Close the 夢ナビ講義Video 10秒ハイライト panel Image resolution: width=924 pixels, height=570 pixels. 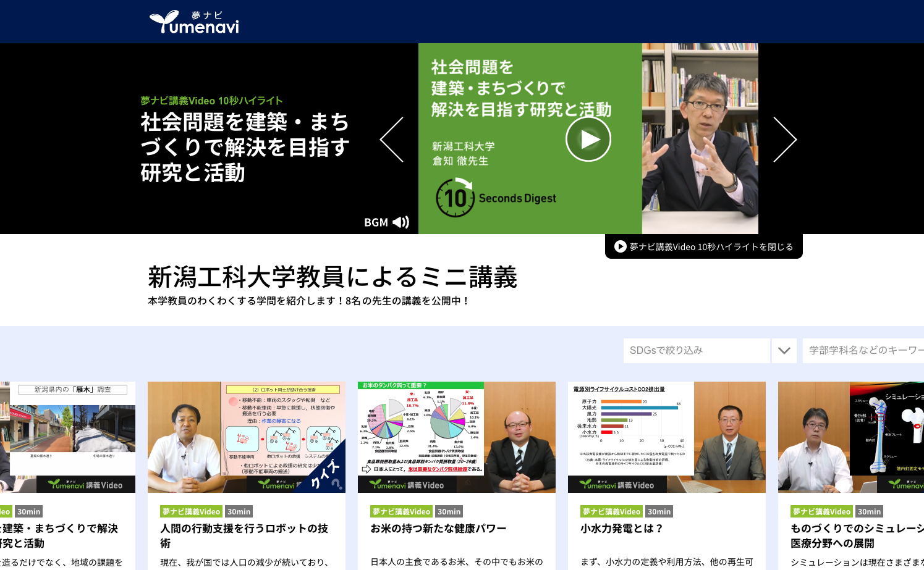tap(703, 247)
